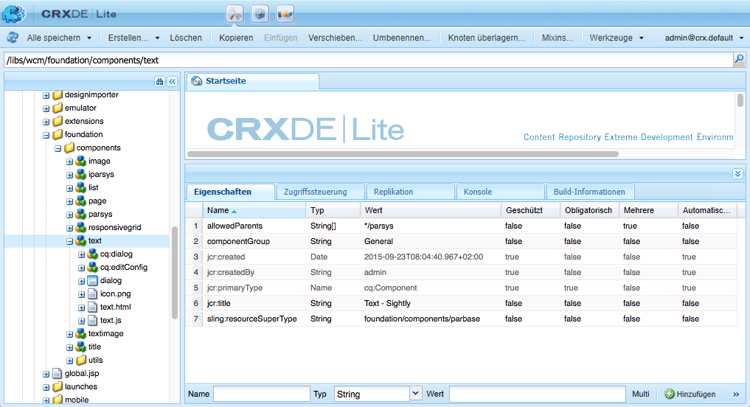Open the package manager box icon
Viewport: 750px width, 407px height.
260,14
